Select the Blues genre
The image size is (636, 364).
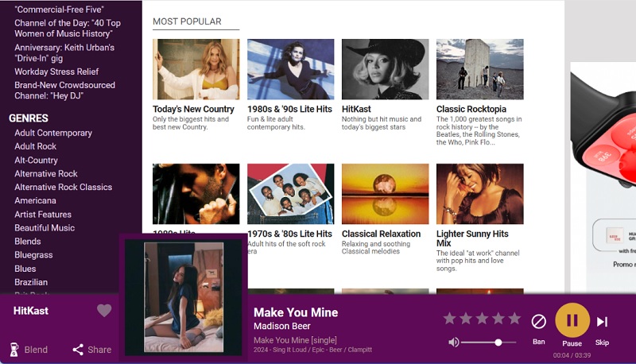tap(25, 269)
